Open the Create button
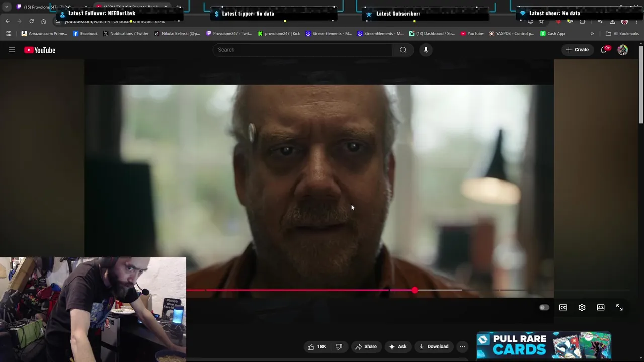Image resolution: width=644 pixels, height=362 pixels. point(577,50)
